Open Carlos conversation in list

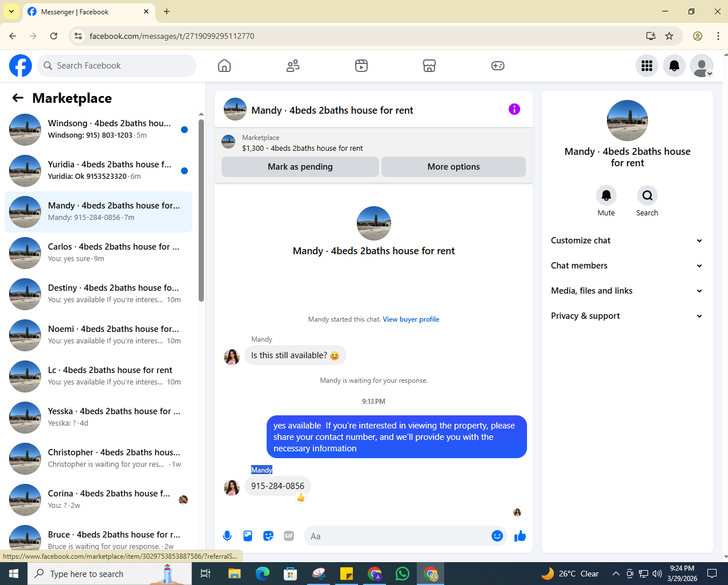click(98, 253)
